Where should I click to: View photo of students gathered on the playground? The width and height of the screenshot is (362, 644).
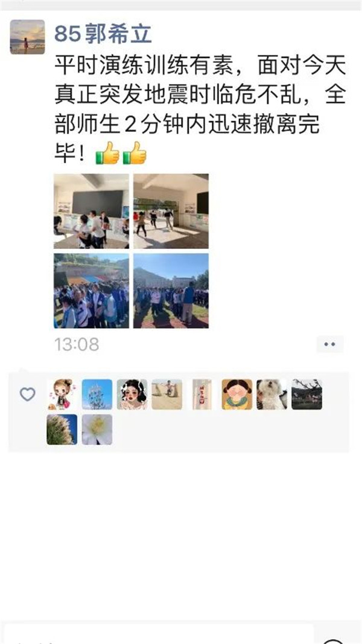point(92,291)
